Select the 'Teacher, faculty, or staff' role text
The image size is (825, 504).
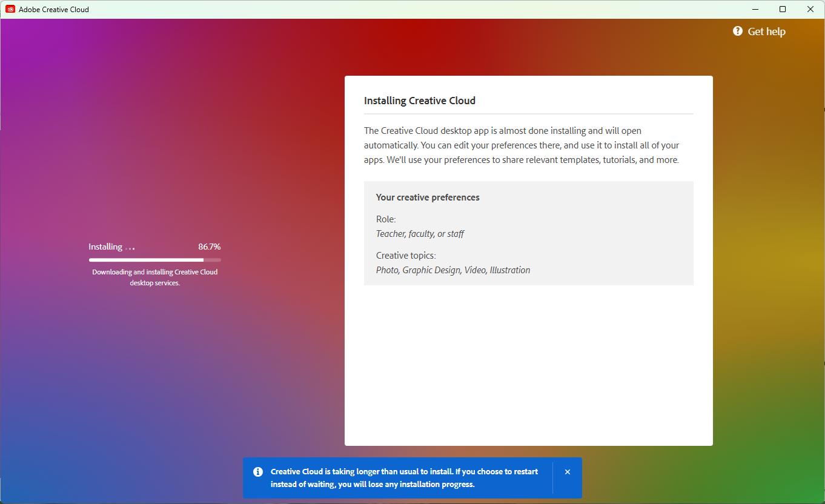tap(420, 234)
